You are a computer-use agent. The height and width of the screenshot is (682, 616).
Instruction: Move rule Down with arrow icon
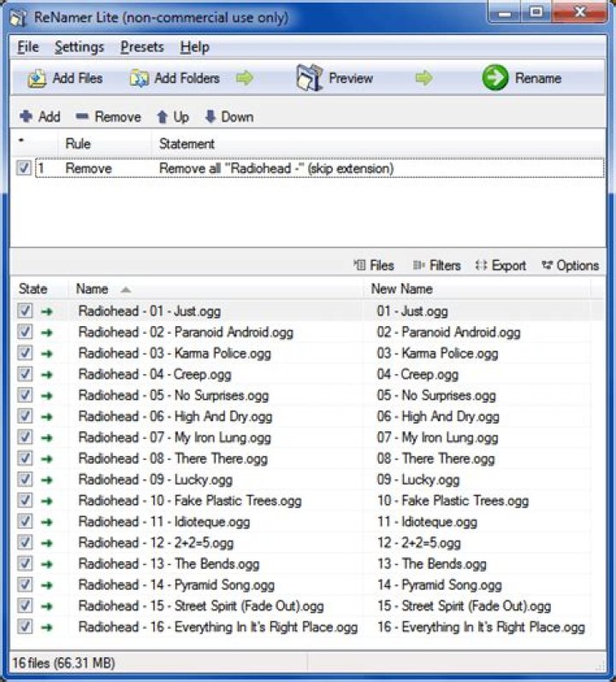pyautogui.click(x=210, y=116)
